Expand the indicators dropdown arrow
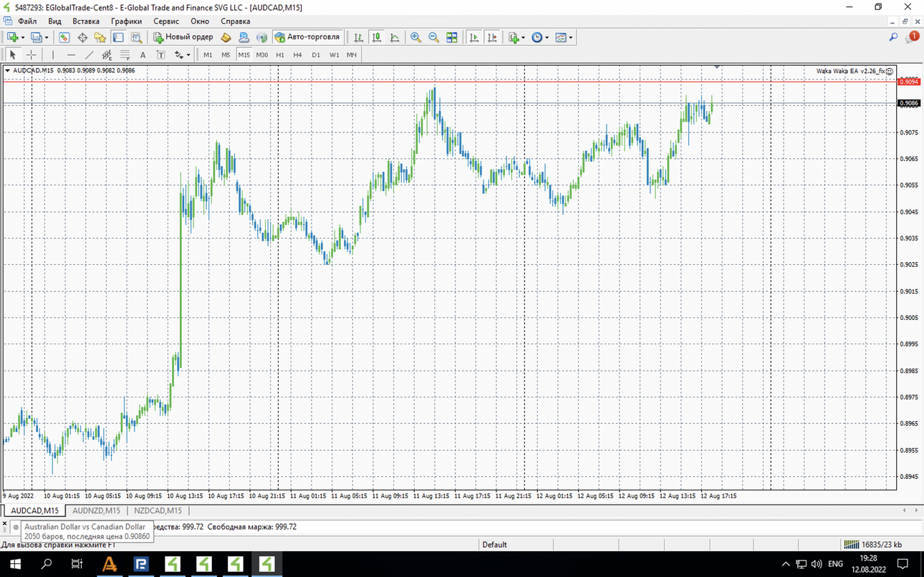 (524, 37)
